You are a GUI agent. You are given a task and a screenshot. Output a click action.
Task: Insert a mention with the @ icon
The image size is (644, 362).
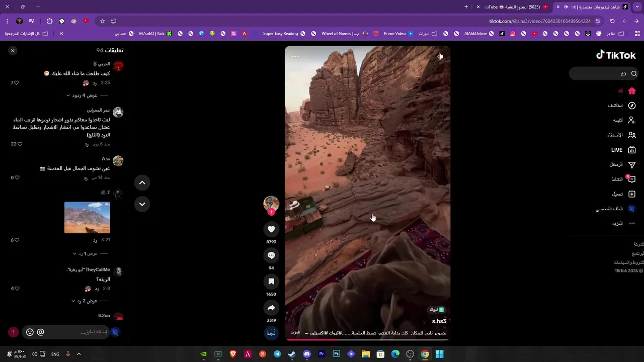point(41,332)
